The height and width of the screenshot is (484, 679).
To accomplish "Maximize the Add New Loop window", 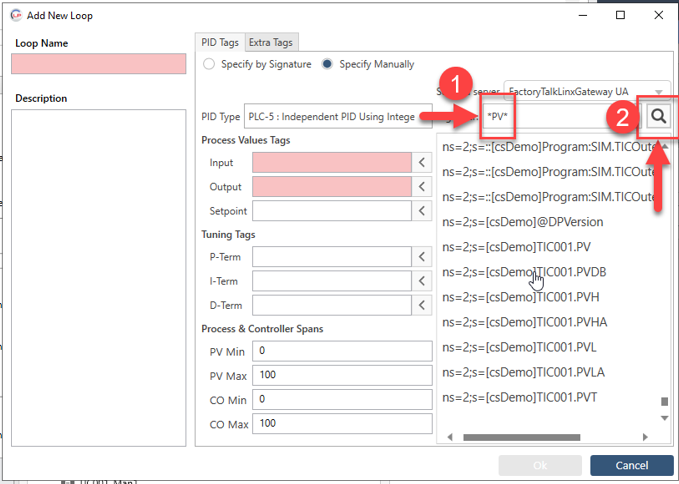I will pyautogui.click(x=620, y=15).
